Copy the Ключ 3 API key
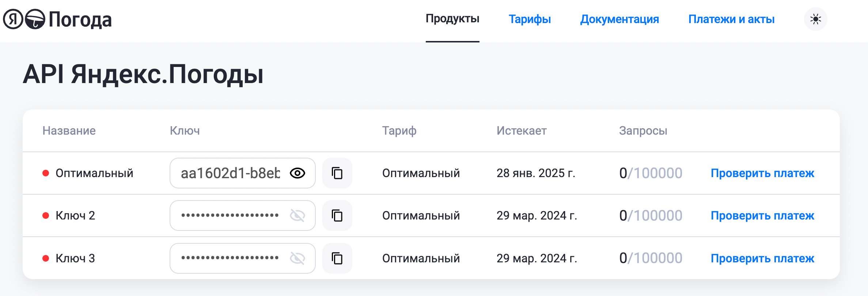The image size is (868, 296). pyautogui.click(x=337, y=258)
